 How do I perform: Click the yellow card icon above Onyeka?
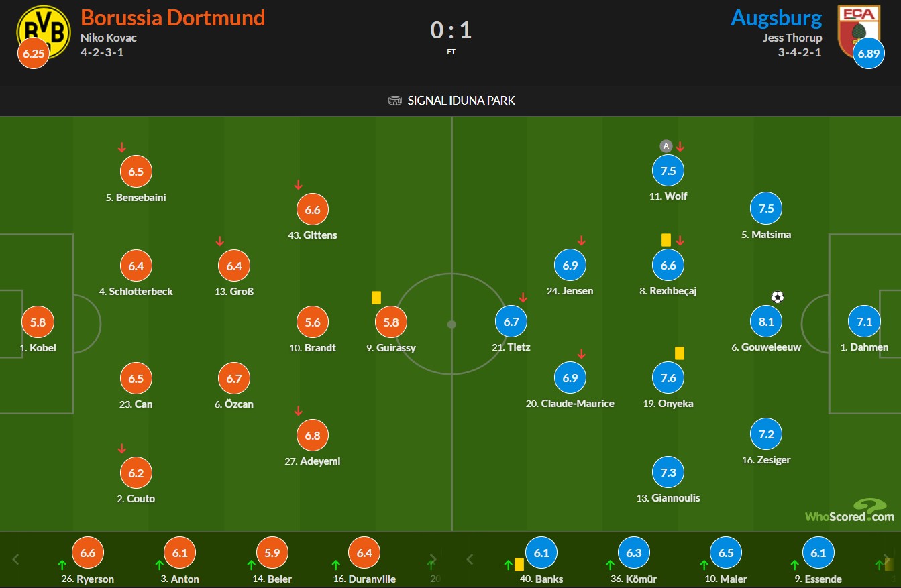coord(679,353)
